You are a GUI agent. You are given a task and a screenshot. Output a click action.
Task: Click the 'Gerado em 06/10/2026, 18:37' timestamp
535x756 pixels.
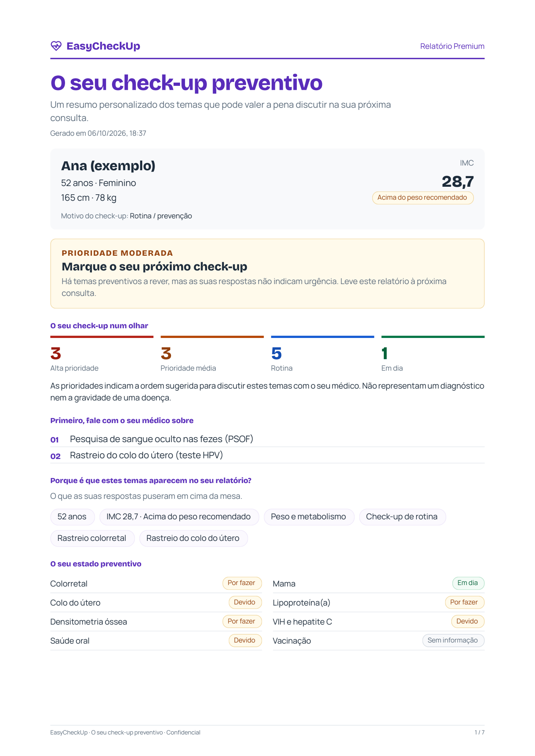pos(98,133)
